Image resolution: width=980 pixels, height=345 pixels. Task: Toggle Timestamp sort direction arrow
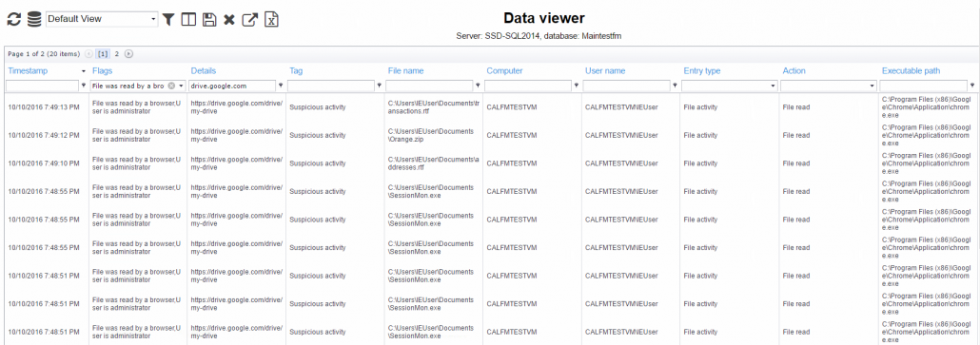coord(84,71)
